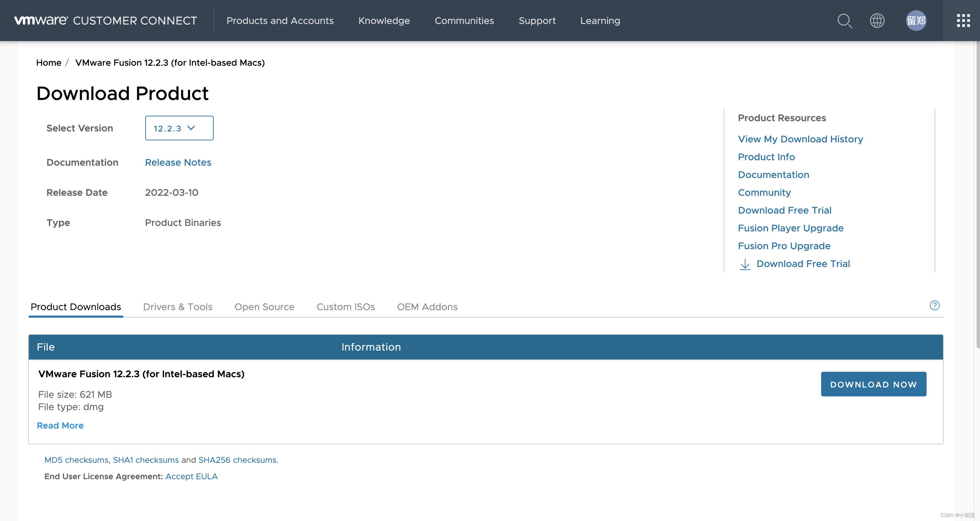Switch to Drivers & Tools tab

pos(178,307)
